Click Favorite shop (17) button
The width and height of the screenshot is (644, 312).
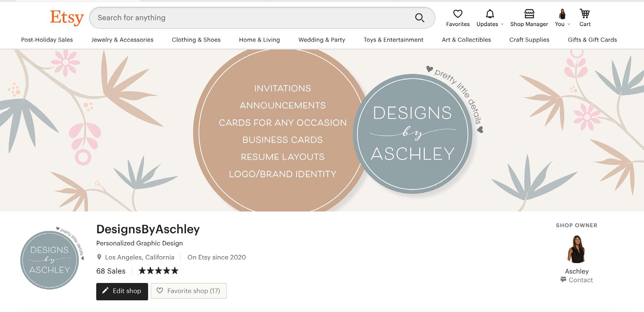point(189,291)
